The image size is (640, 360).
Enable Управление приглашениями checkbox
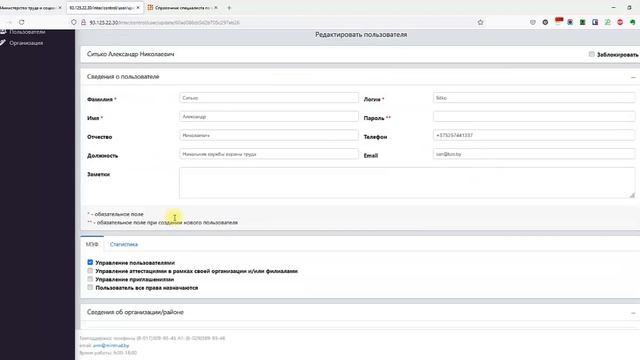coord(90,279)
